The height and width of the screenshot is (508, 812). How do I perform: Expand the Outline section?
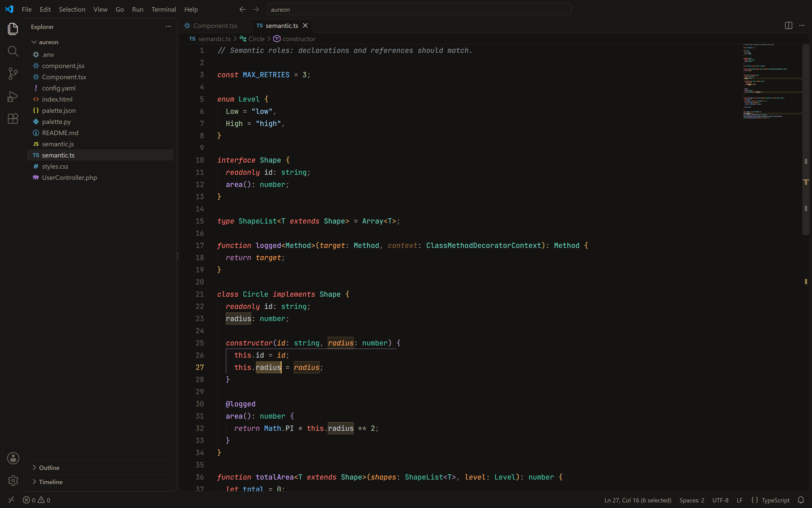coord(100,467)
